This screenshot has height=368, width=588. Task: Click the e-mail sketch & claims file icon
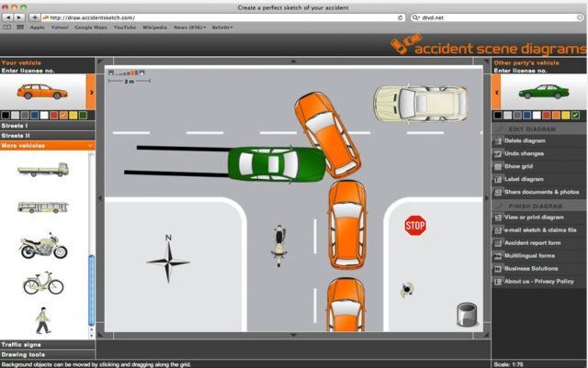click(498, 230)
